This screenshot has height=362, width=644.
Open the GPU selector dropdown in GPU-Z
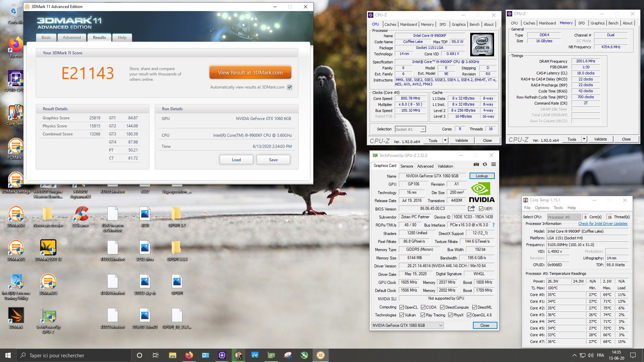coord(408,325)
